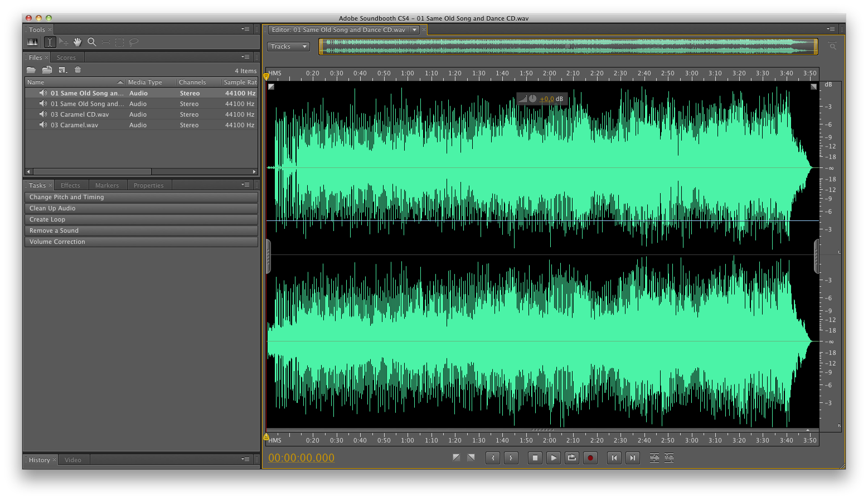Click the timecode display 00:00:00.000
This screenshot has height=500, width=868.
[302, 458]
